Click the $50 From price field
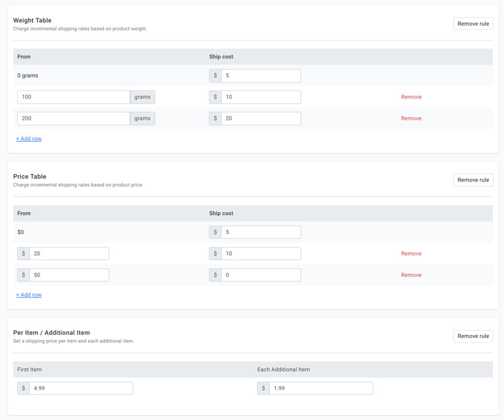 69,275
